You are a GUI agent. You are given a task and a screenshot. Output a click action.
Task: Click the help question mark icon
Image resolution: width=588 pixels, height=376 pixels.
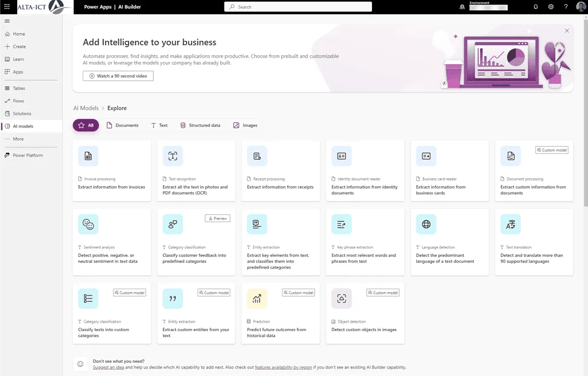[x=566, y=7]
